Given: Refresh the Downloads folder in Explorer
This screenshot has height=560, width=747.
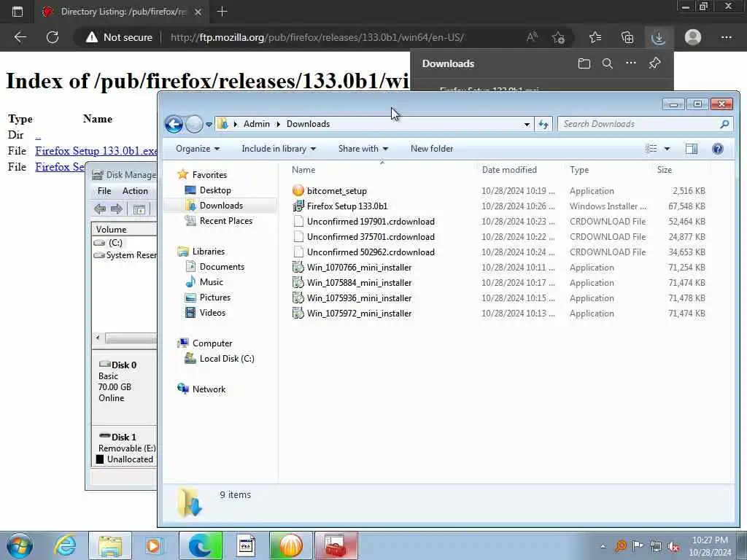Looking at the screenshot, I should (543, 124).
